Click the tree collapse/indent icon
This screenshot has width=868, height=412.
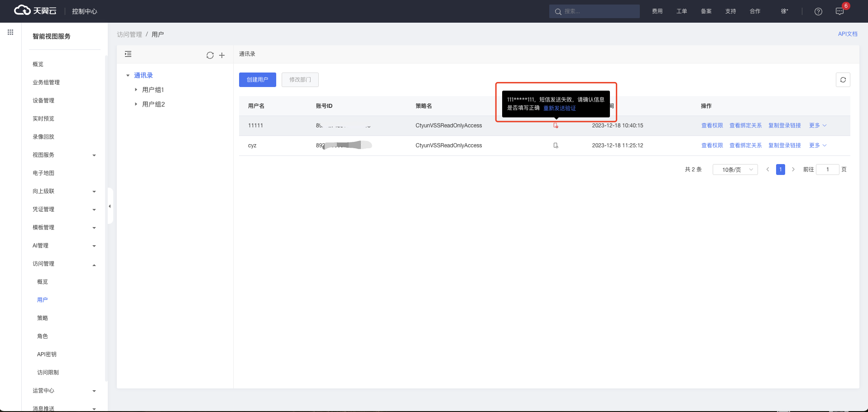128,54
